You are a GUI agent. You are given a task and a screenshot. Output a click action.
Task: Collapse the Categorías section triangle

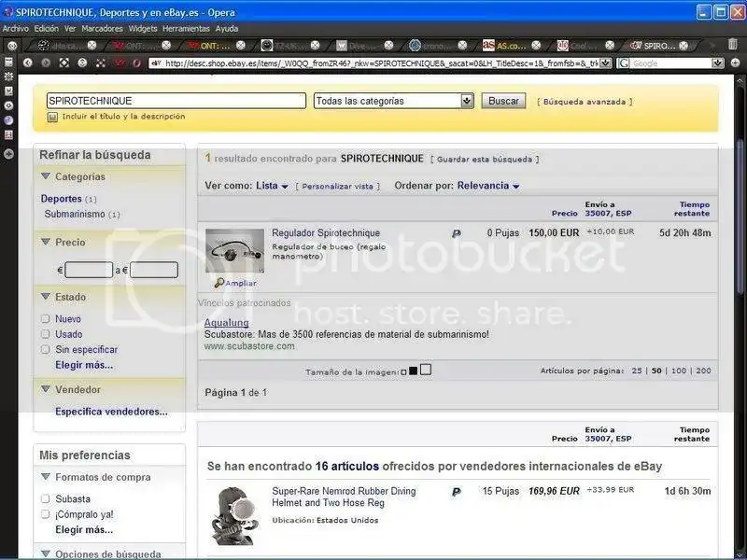[x=46, y=176]
